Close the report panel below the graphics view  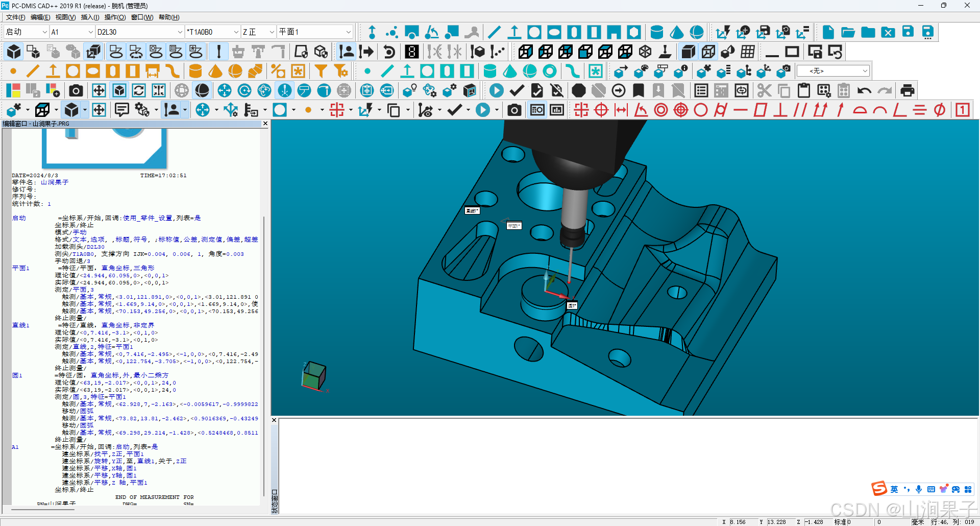click(274, 420)
